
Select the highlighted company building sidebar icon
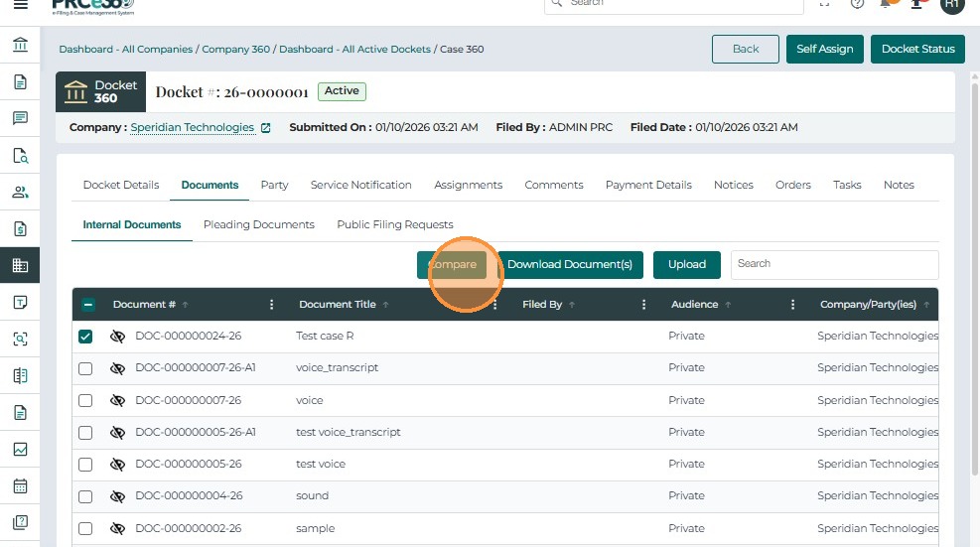pyautogui.click(x=20, y=265)
